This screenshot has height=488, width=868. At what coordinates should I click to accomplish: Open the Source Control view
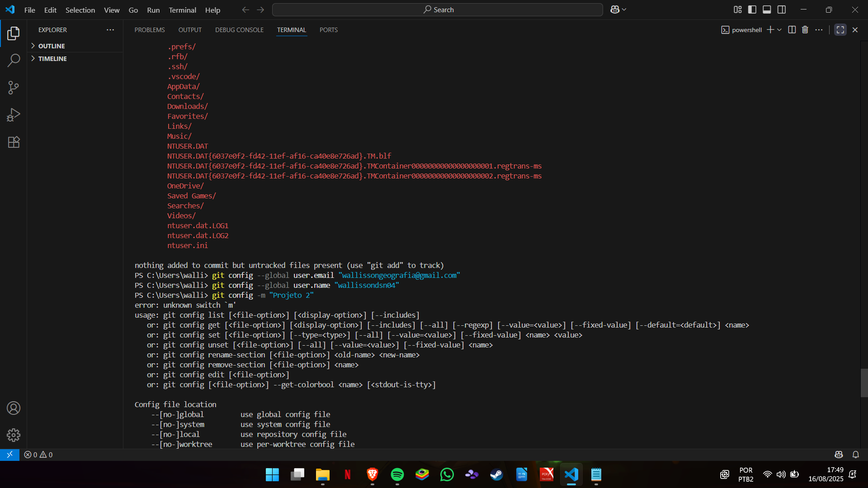14,88
